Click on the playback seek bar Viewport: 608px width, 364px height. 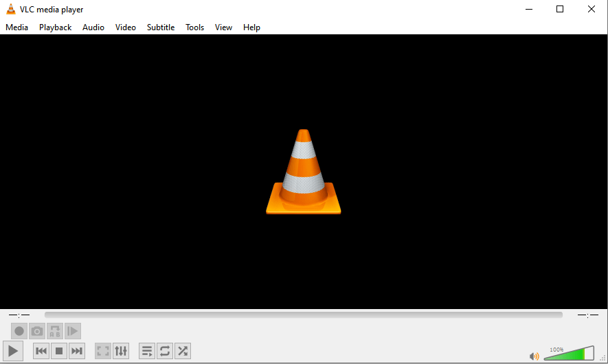303,315
